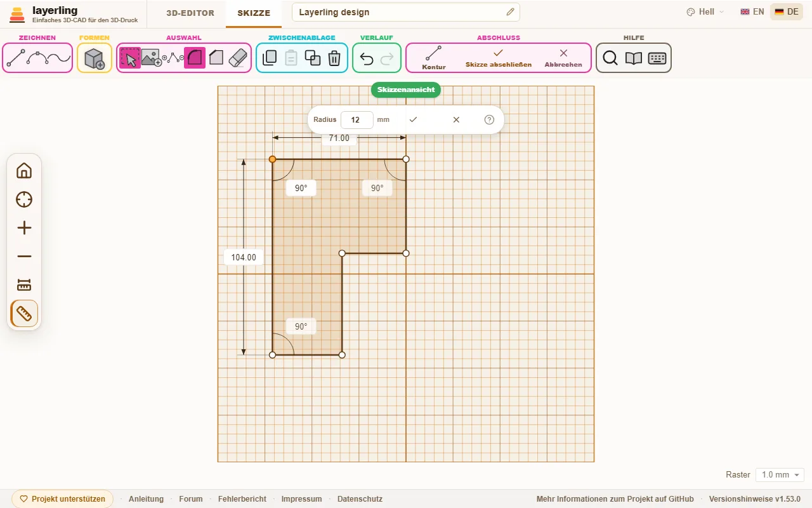This screenshot has height=508, width=812.
Task: Activate the selection pointer tool
Action: coord(130,58)
